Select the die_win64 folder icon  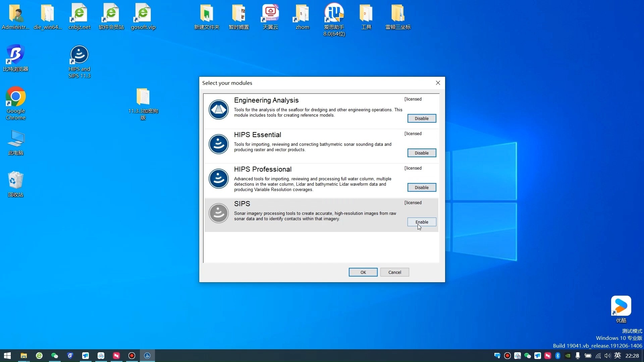(48, 17)
